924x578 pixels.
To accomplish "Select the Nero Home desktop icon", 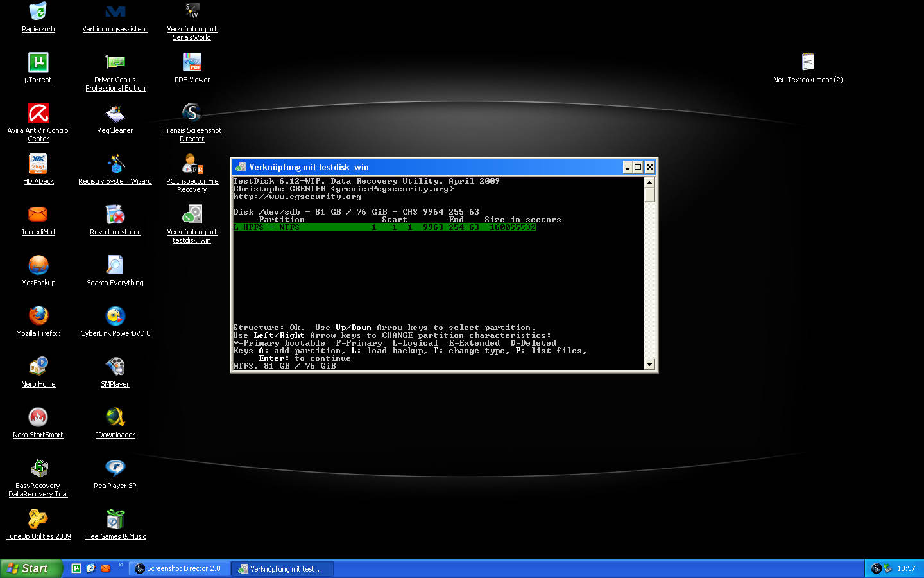I will point(38,367).
